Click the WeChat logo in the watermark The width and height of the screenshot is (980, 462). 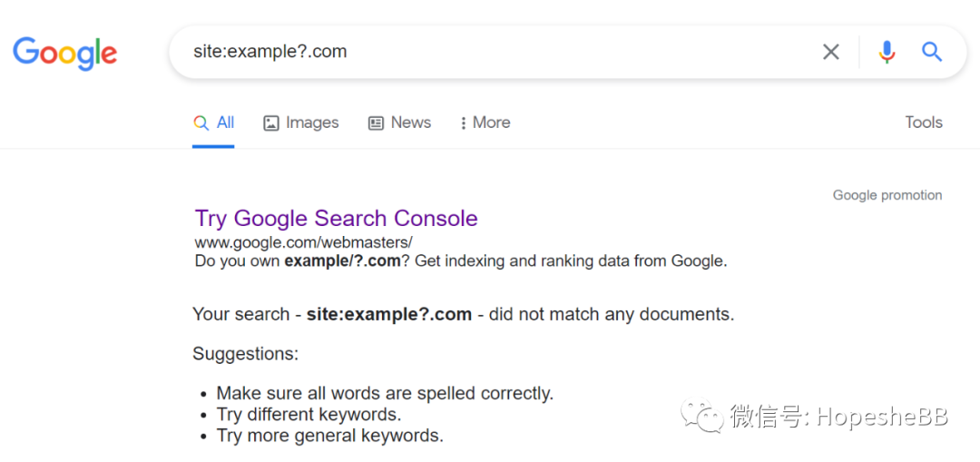[x=702, y=416]
